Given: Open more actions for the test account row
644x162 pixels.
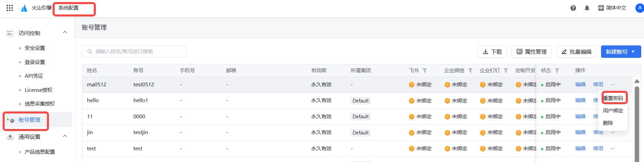Looking at the screenshot, I should 613,149.
